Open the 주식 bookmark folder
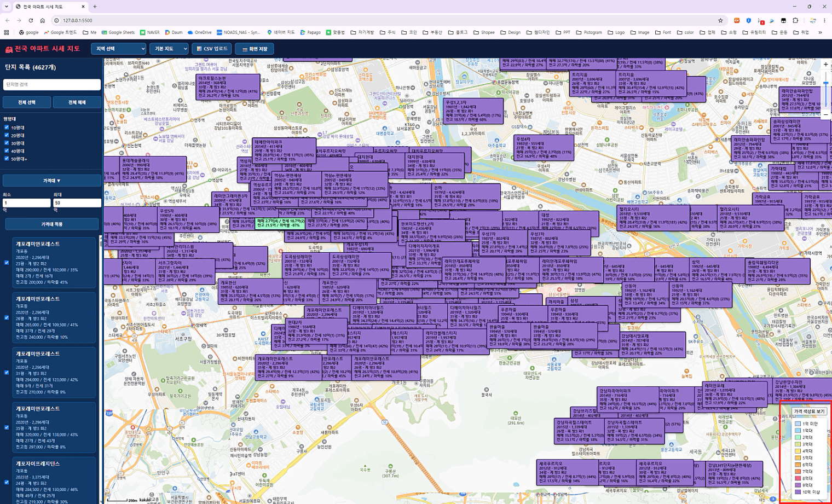Viewport: 832px width, 504px height. coord(388,32)
